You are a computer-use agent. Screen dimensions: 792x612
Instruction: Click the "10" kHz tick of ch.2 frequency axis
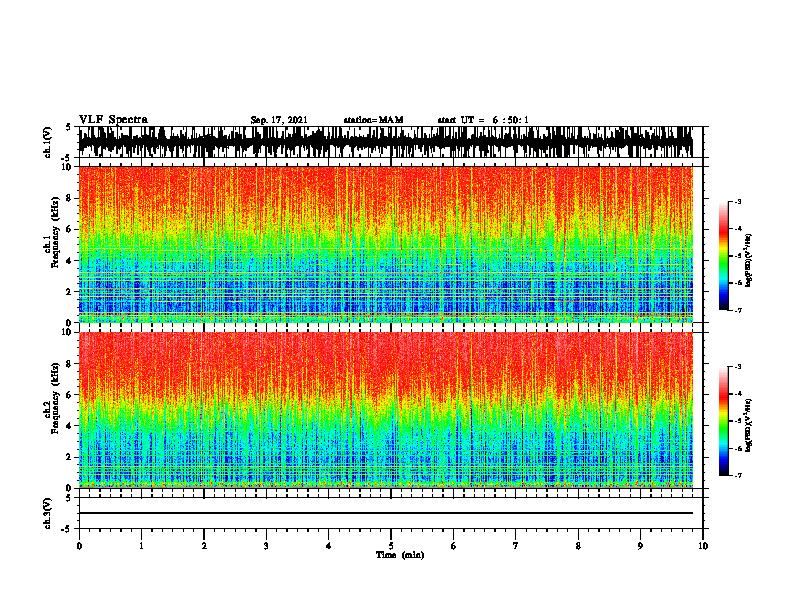point(68,332)
